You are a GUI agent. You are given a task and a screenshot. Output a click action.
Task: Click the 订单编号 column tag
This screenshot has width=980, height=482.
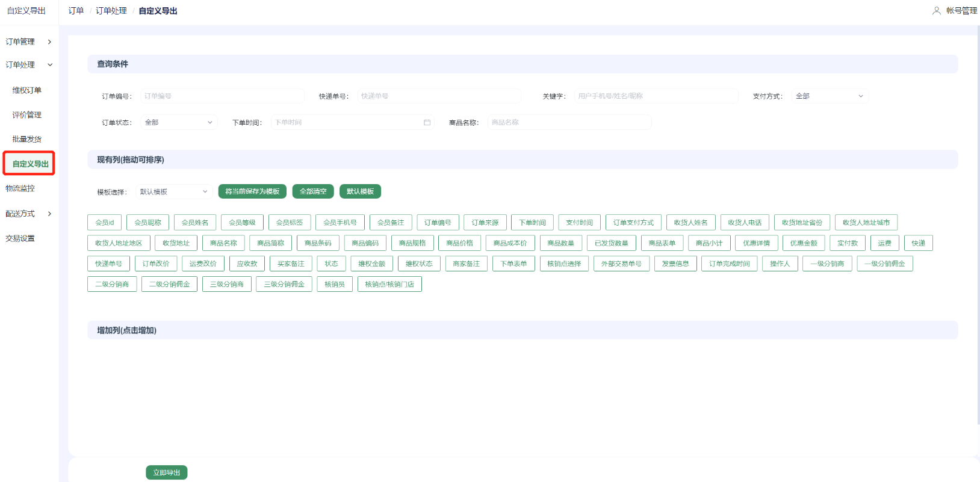[x=438, y=223]
